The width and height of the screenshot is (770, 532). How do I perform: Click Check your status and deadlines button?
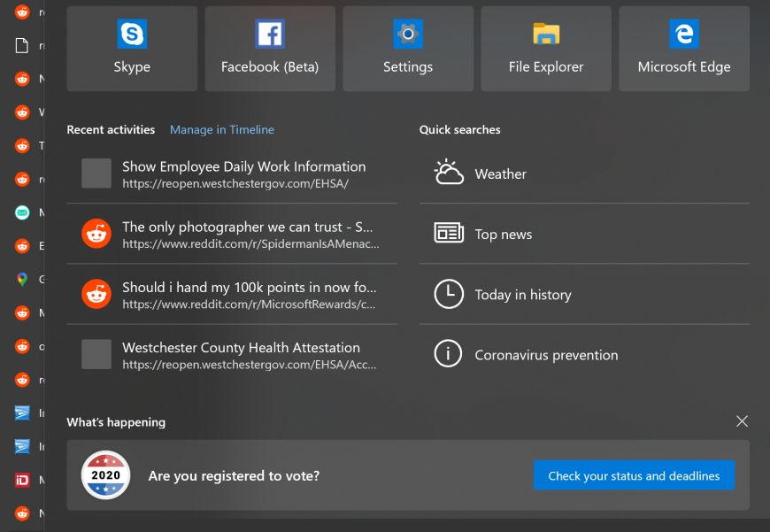634,475
